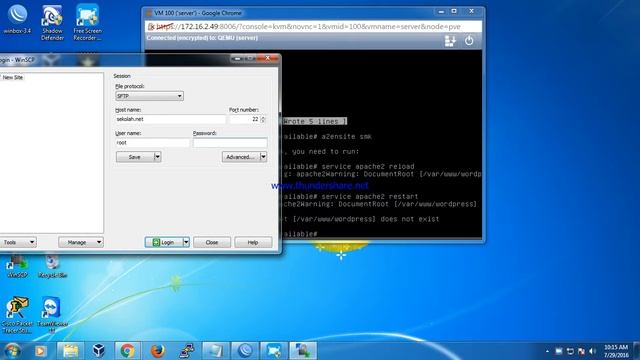Adjust the port number spinner arrows
Screen dimensions: 640x360
263,119
